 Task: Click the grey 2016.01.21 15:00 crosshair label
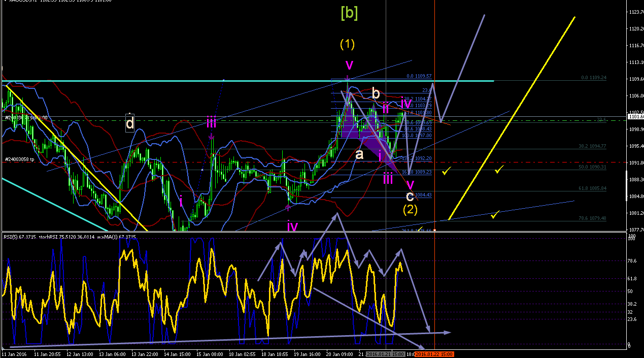386,353
